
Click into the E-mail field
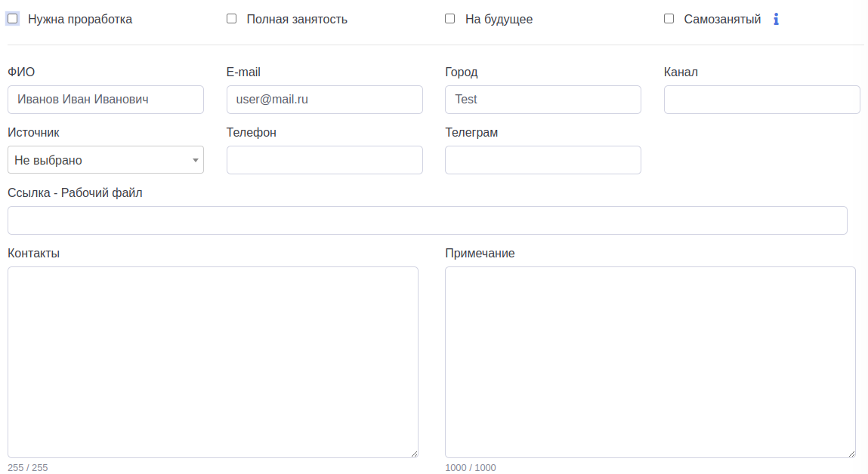(324, 100)
